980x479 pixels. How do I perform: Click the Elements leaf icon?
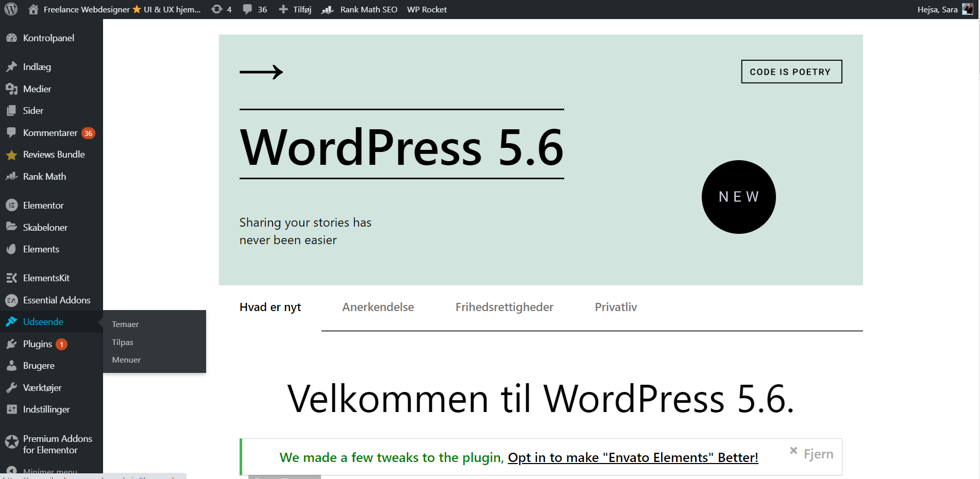11,249
